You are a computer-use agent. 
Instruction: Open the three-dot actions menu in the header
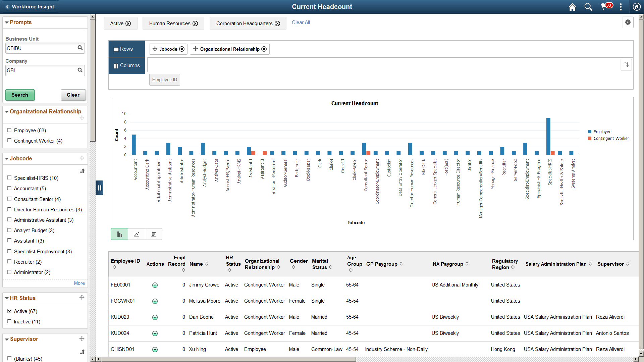621,7
